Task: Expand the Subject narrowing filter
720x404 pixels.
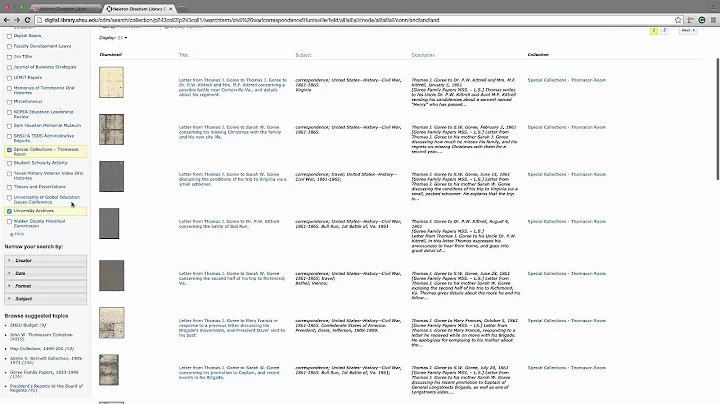Action: (45, 299)
